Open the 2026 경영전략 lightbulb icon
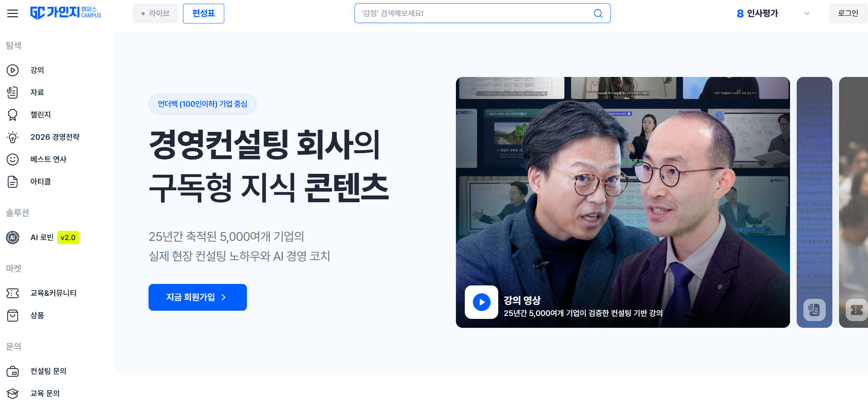 (x=13, y=137)
